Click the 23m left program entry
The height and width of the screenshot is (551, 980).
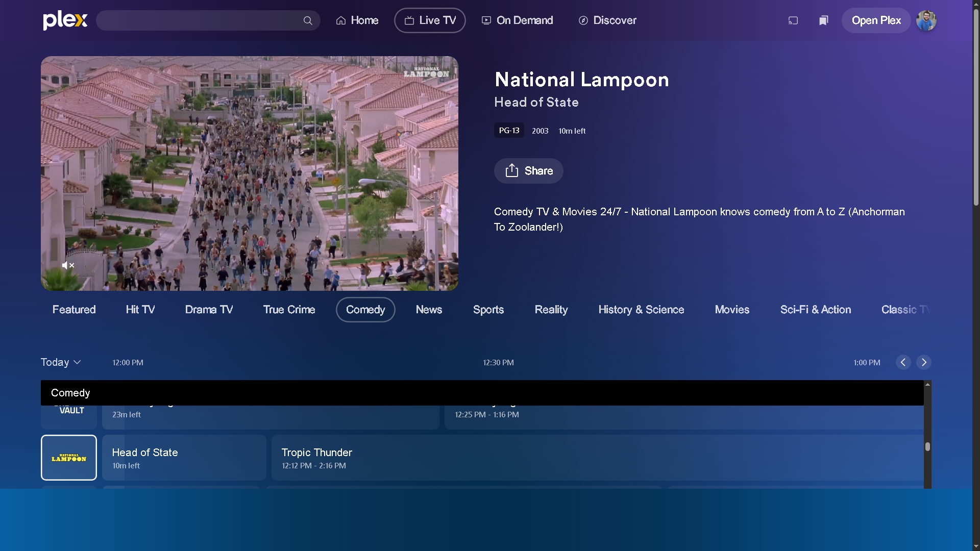coord(271,417)
